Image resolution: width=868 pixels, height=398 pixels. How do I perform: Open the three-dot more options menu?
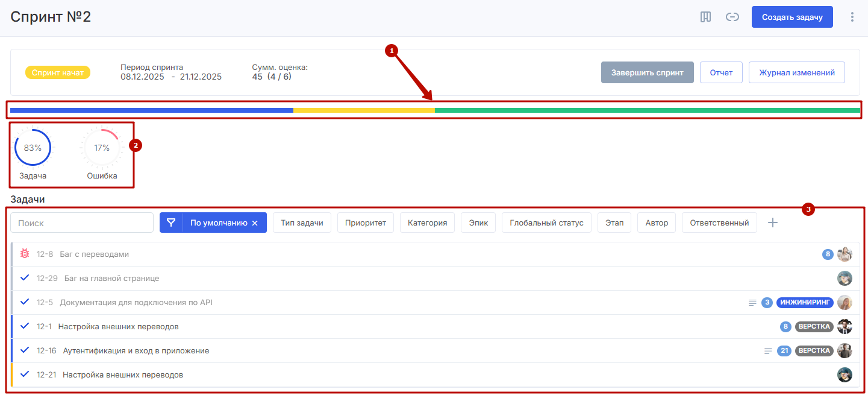click(852, 17)
